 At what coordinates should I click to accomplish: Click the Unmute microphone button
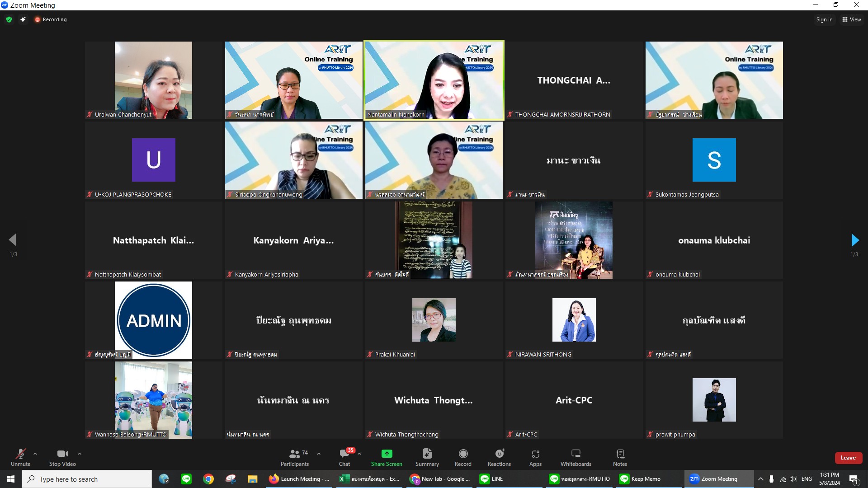click(20, 457)
